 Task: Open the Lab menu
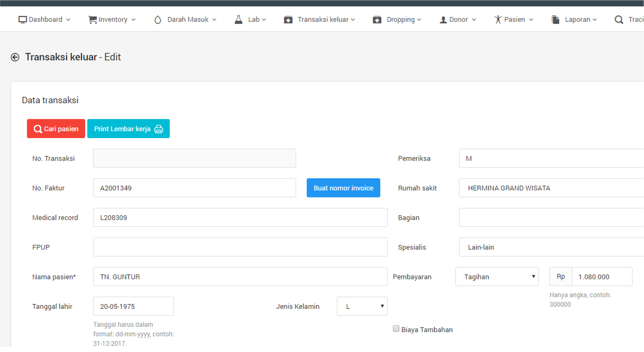coord(254,19)
